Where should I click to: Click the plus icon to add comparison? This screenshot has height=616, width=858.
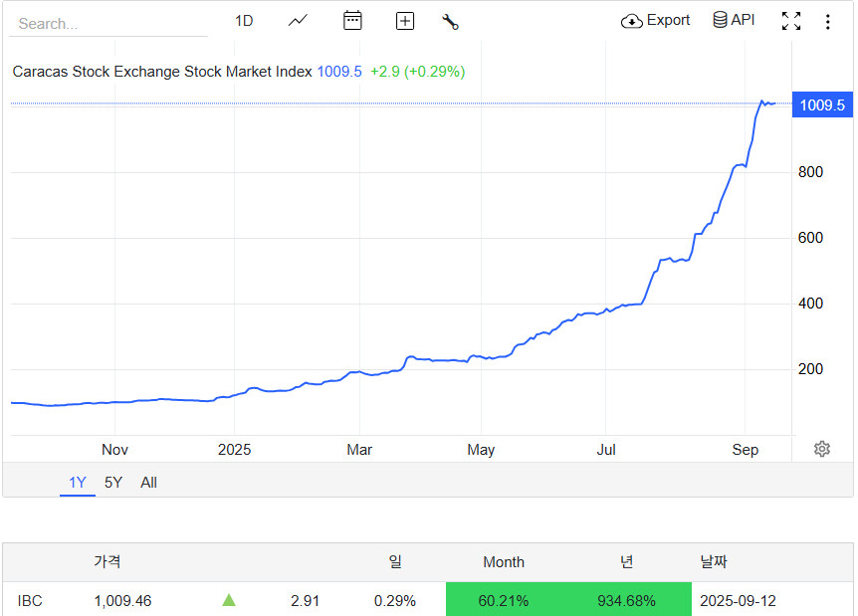405,21
